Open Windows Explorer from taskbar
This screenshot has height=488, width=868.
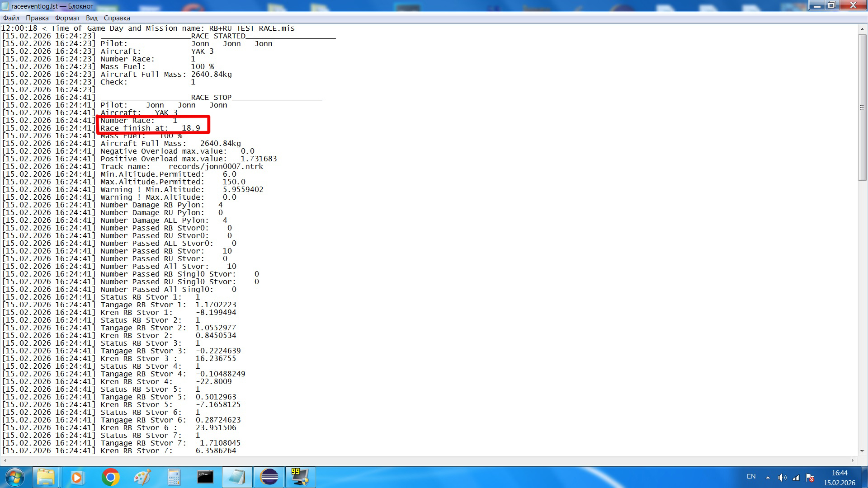(46, 477)
